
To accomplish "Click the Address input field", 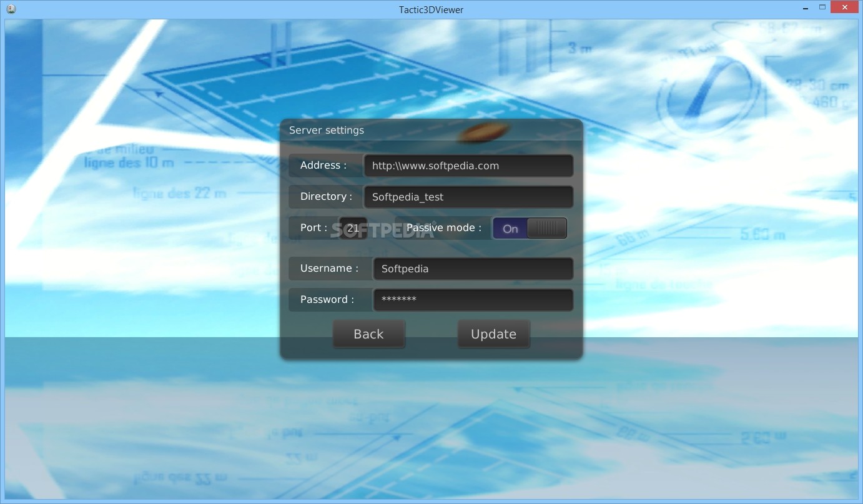I will pyautogui.click(x=468, y=166).
